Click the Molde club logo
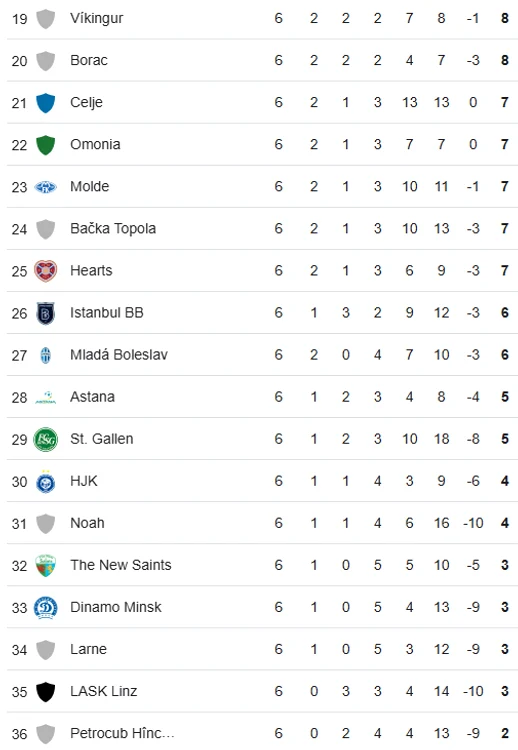This screenshot has height=750, width=518. [45, 187]
